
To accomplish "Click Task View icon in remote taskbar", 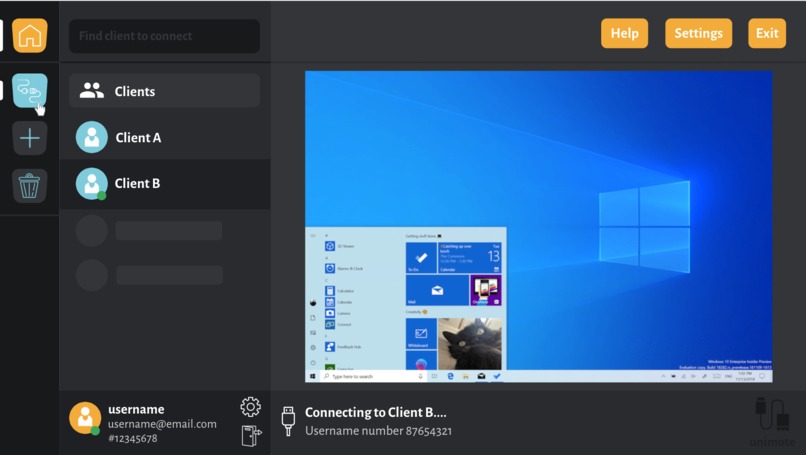I will (434, 376).
